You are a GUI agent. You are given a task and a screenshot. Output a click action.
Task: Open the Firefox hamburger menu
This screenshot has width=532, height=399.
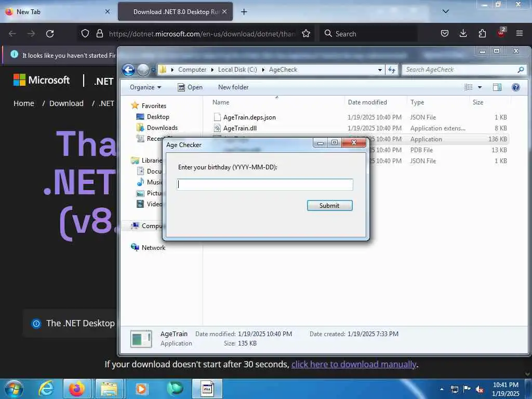coord(520,33)
